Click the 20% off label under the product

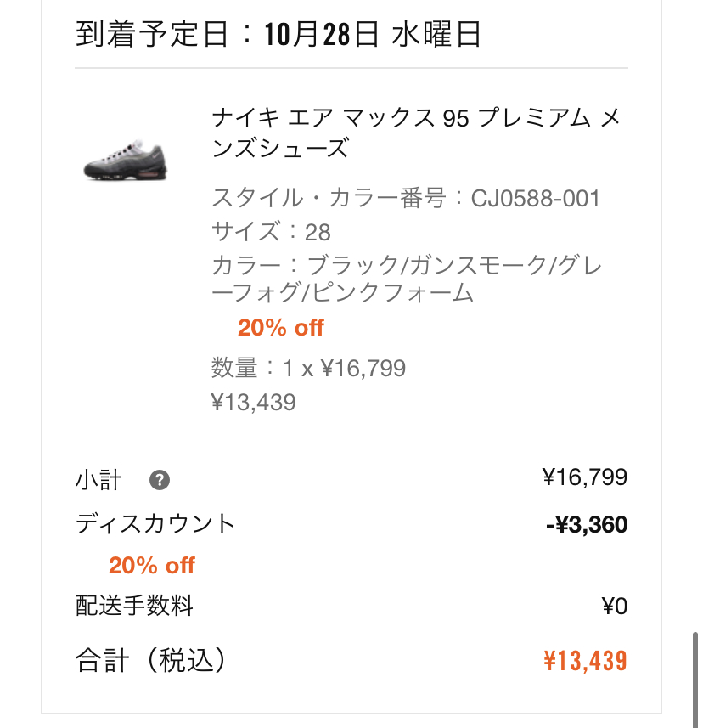pyautogui.click(x=280, y=328)
